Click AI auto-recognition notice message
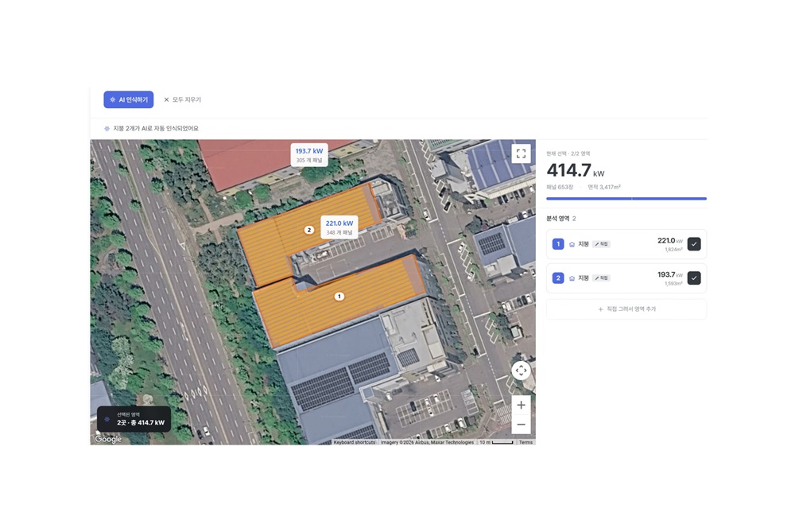Viewport: 795px width, 532px height. pos(156,128)
